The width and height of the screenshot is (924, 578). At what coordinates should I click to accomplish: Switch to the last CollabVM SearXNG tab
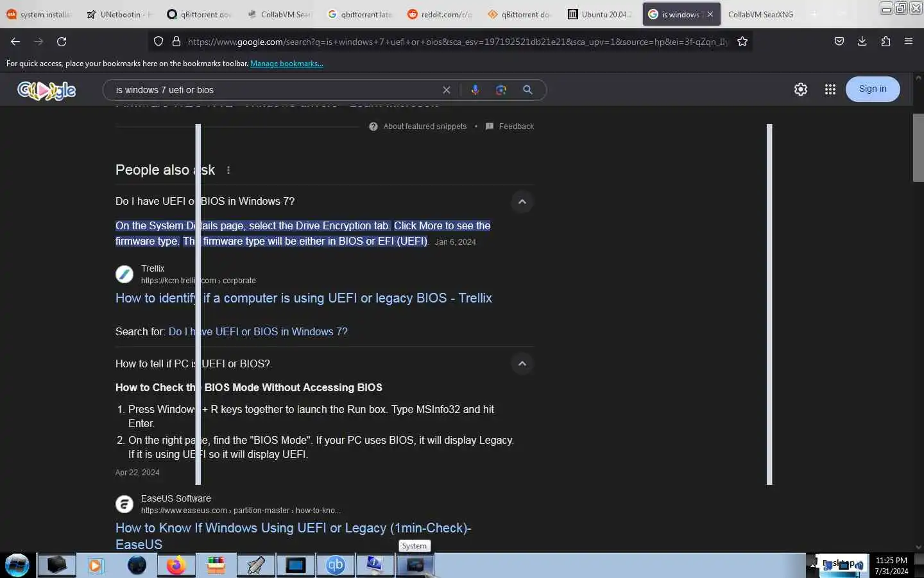[761, 14]
